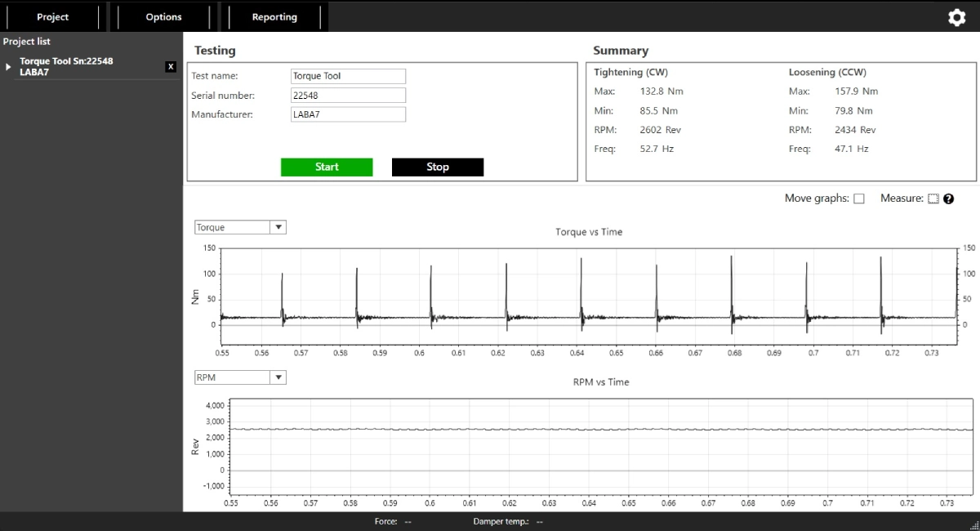This screenshot has height=531, width=980.
Task: Remove the Torque Tool project with X
Action: [171, 67]
